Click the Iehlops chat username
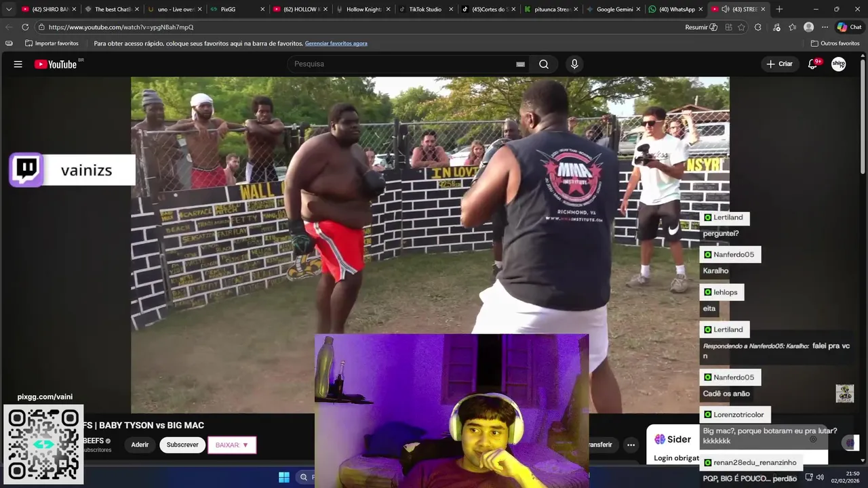868x488 pixels. 726,292
